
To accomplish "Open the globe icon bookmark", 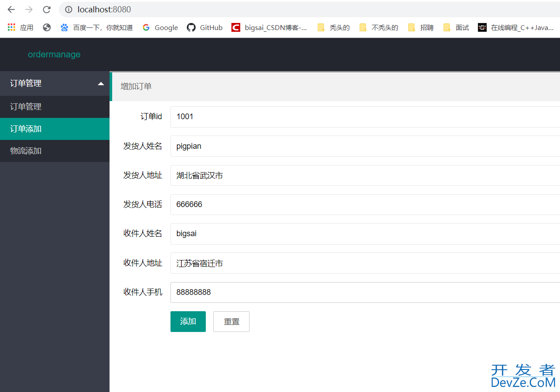I will pos(47,27).
